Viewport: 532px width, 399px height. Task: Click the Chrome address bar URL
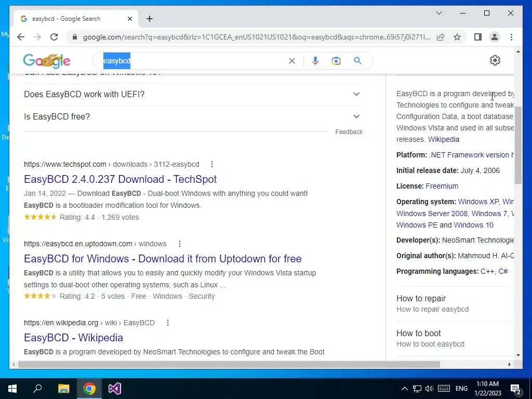click(257, 37)
